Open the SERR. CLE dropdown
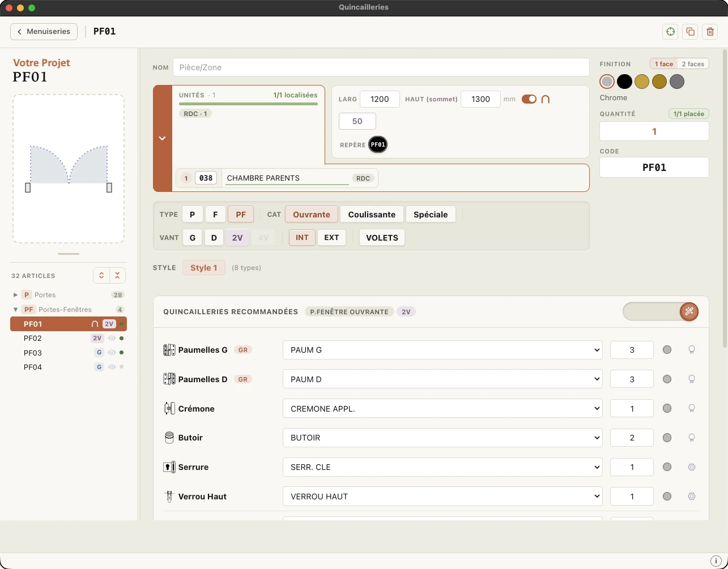This screenshot has width=728, height=569. [442, 467]
